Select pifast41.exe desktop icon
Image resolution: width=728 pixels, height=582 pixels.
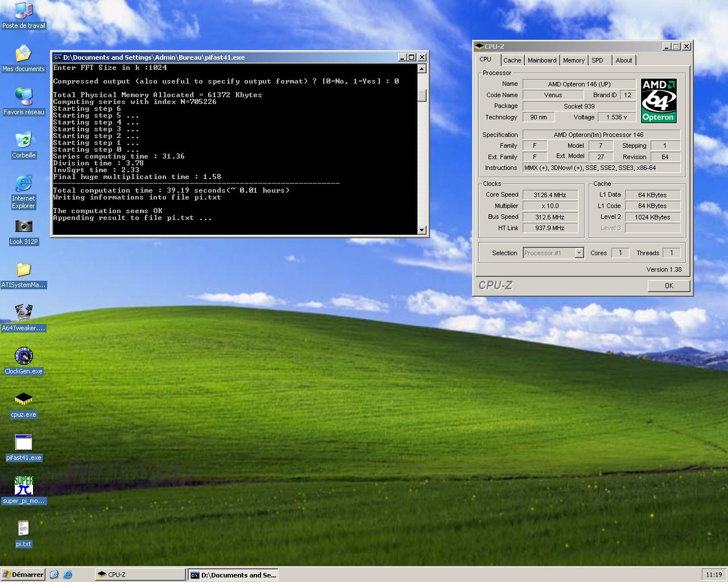(x=23, y=447)
